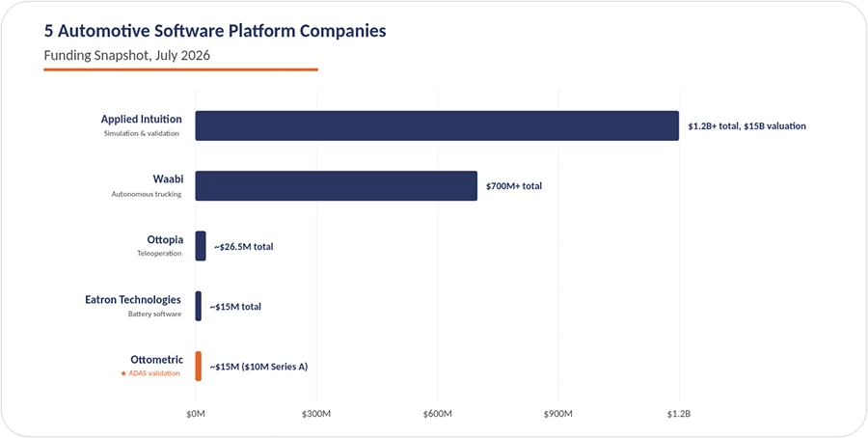Viewport: 868px width, 438px height.
Task: Click '$1.2B+ total, $15B valuation' label
Action: [746, 126]
